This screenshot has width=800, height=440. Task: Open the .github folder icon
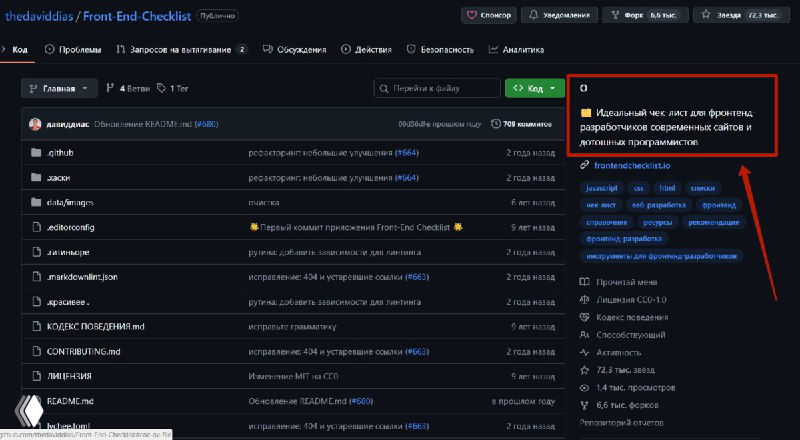tap(36, 153)
